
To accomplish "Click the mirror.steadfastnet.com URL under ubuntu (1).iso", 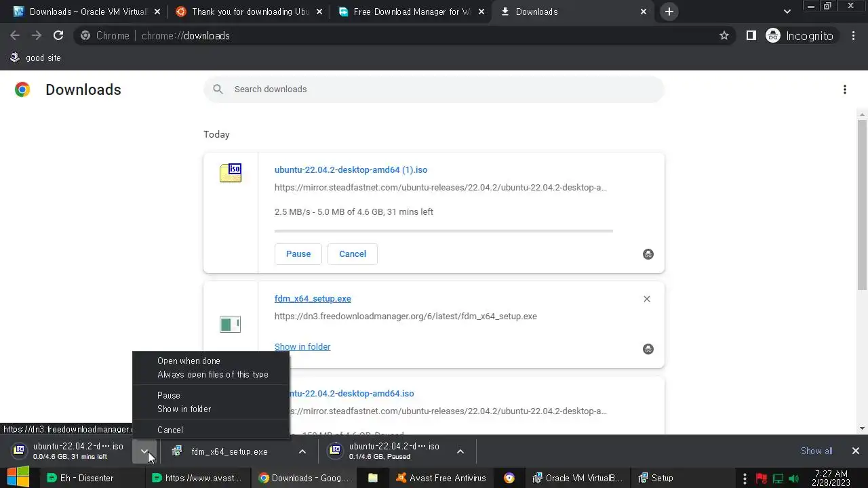I will [441, 187].
